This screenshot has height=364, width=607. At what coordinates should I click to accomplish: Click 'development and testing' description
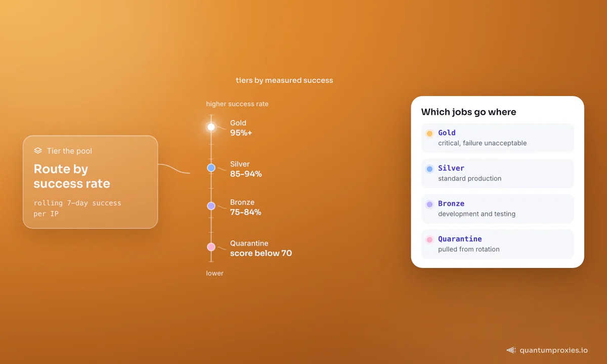(x=477, y=214)
